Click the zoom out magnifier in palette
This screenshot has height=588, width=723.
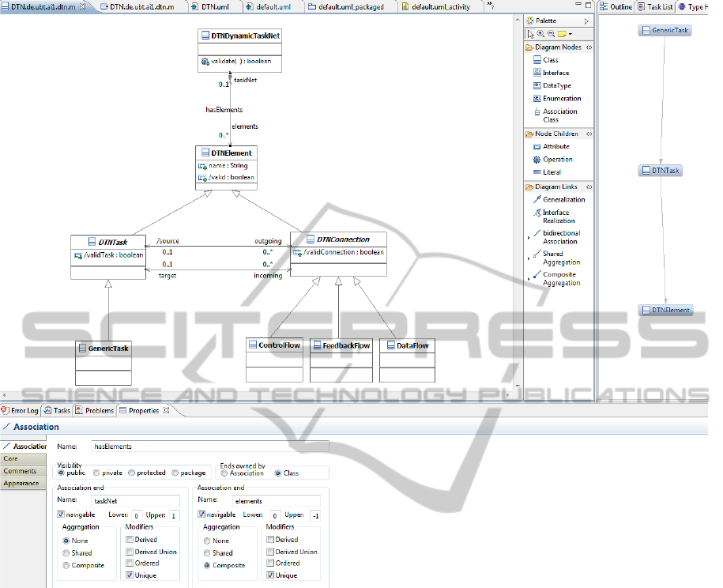551,34
